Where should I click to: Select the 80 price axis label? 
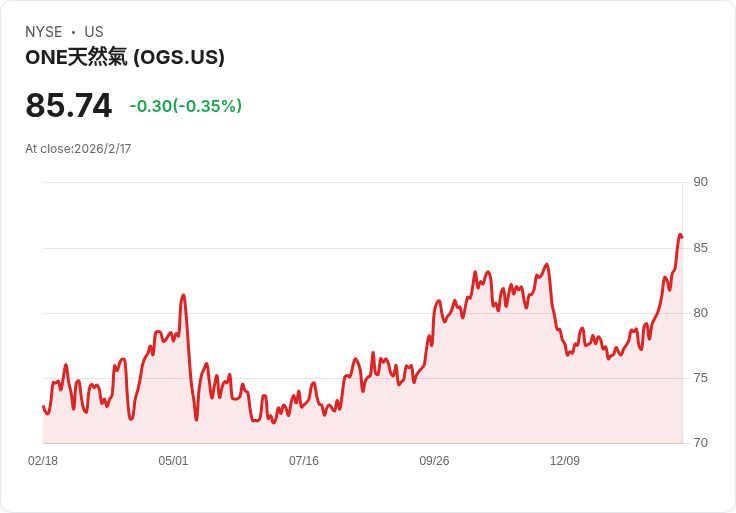click(701, 313)
